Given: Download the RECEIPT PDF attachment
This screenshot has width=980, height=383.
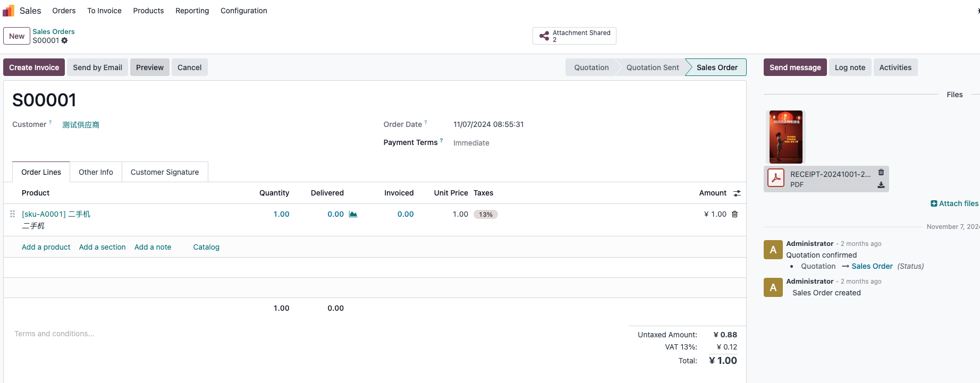Looking at the screenshot, I should pos(881,185).
